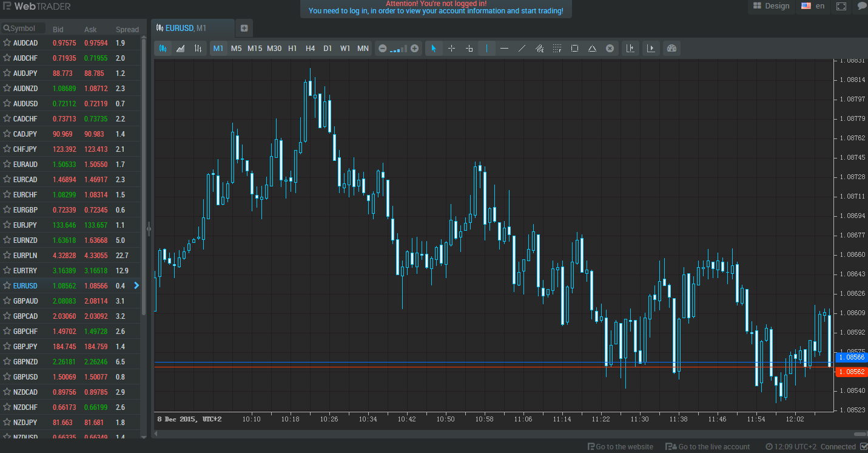
Task: Select MN timeframe
Action: (x=363, y=49)
